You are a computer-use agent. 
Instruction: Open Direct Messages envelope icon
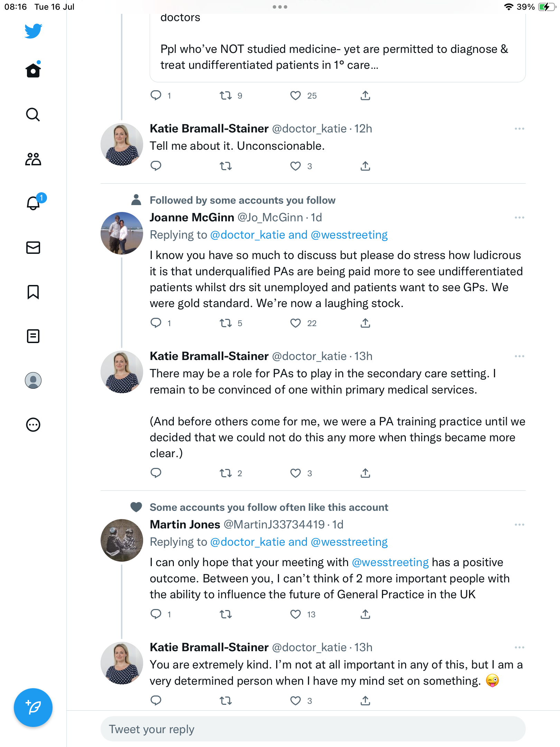[33, 248]
